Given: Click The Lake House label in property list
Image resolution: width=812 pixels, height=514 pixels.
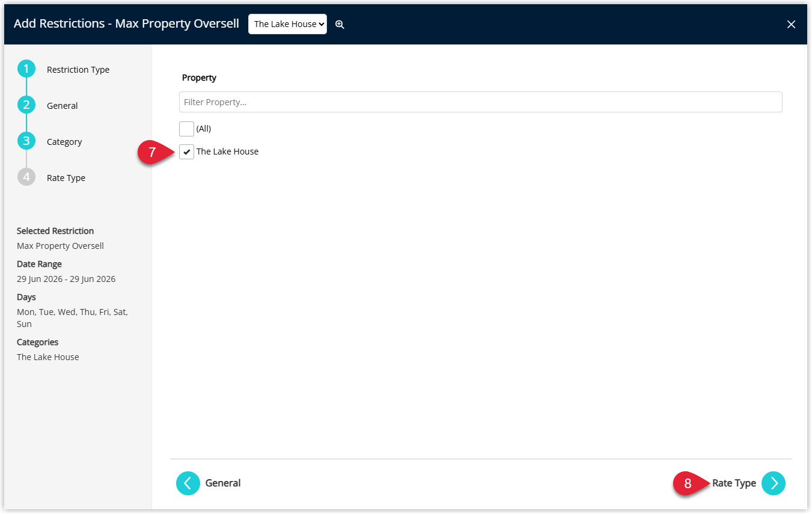Looking at the screenshot, I should 227,151.
